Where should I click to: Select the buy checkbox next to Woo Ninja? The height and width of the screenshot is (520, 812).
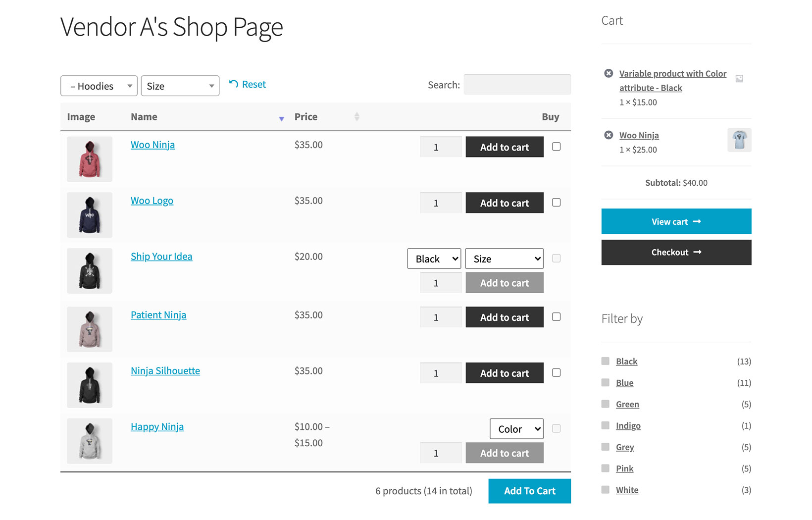pos(556,146)
